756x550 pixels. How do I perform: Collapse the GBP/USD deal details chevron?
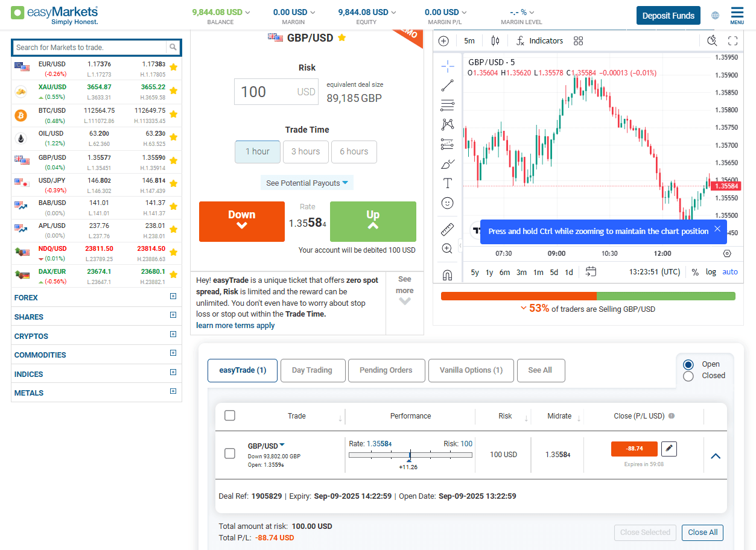(716, 456)
